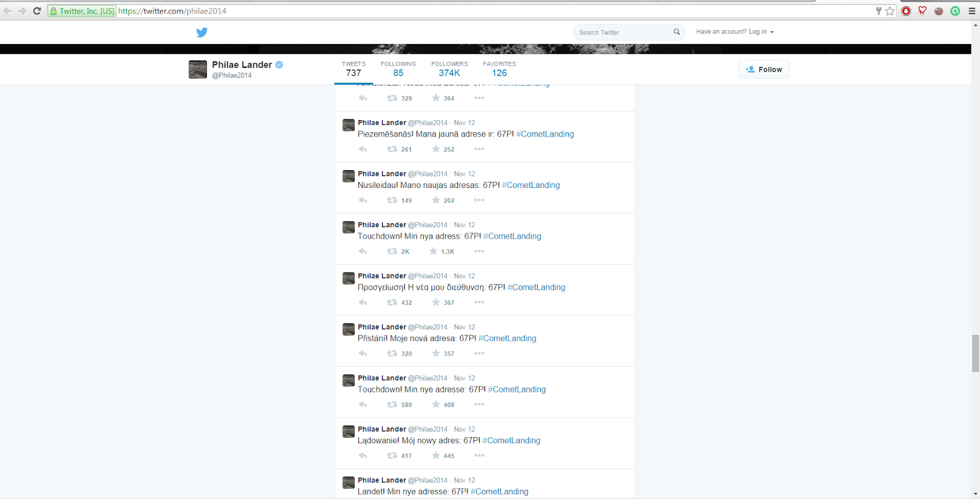Retweet the Lądowanie tweet
Image resolution: width=980 pixels, height=499 pixels.
392,456
